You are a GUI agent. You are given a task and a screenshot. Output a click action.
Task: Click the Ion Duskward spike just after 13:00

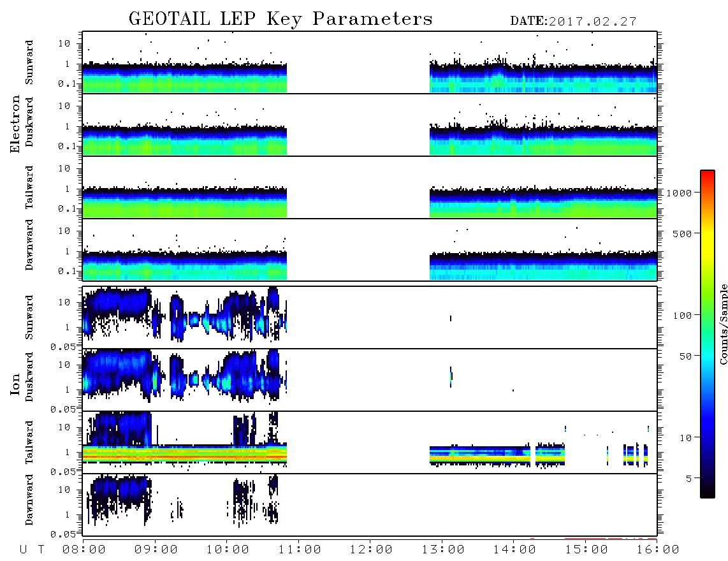click(451, 376)
